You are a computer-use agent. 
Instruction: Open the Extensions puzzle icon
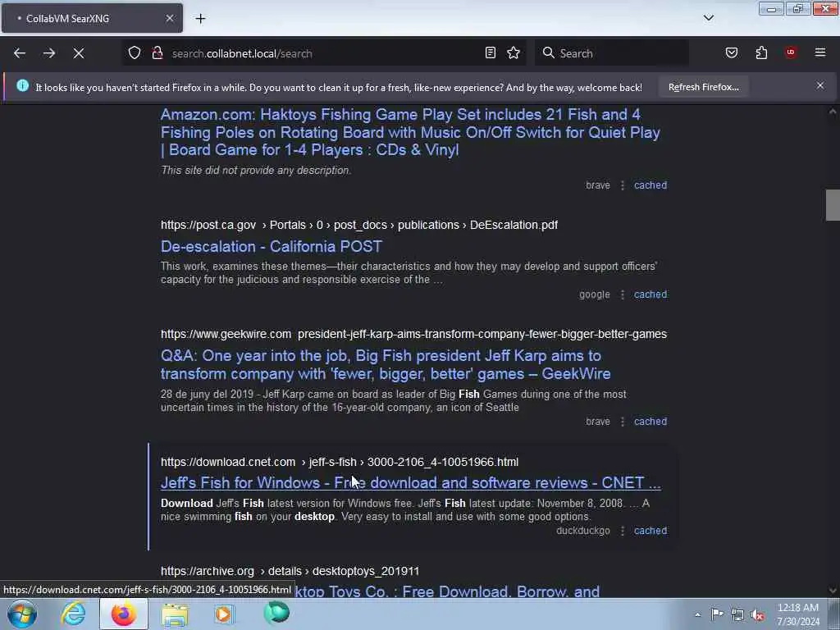(x=761, y=53)
